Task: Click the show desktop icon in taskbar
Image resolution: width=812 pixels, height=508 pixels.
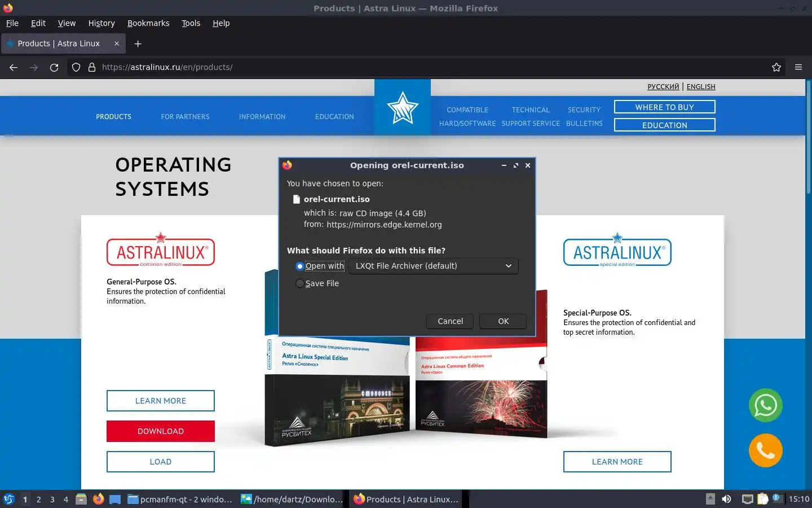Action: coord(115,499)
